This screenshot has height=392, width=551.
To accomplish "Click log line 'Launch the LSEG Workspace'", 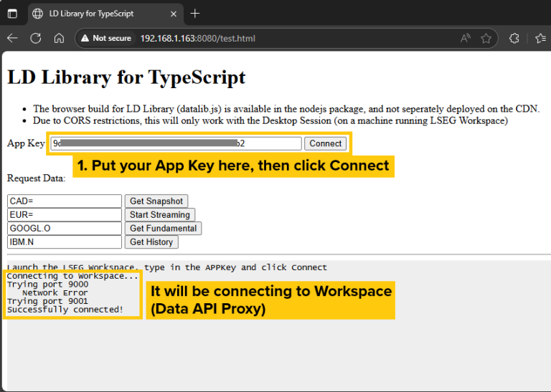I will coord(167,267).
